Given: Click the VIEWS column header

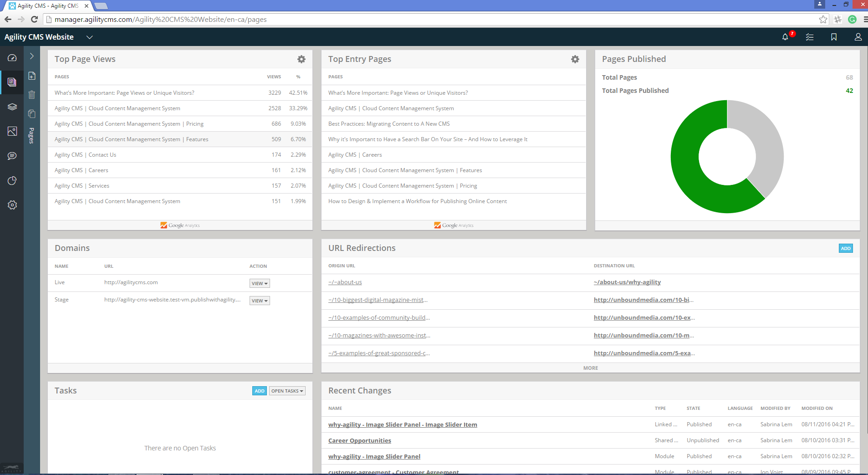Looking at the screenshot, I should point(274,77).
